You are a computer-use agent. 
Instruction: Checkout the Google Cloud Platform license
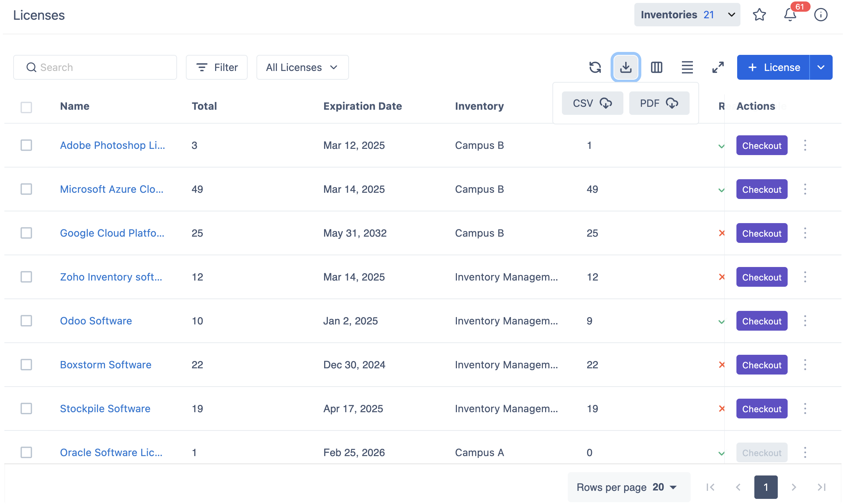[x=761, y=233]
